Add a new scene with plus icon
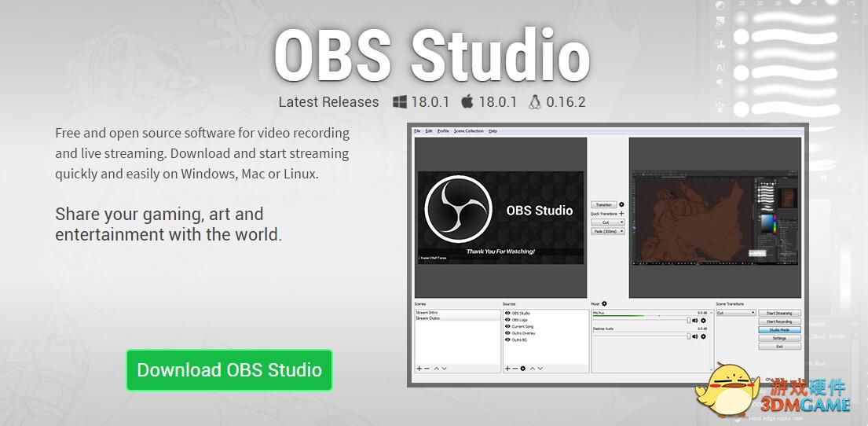This screenshot has height=426, width=868. pyautogui.click(x=419, y=369)
